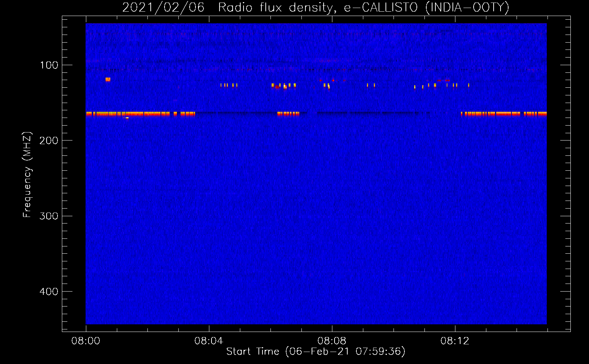Click the 08:12 time tick label

click(x=455, y=341)
